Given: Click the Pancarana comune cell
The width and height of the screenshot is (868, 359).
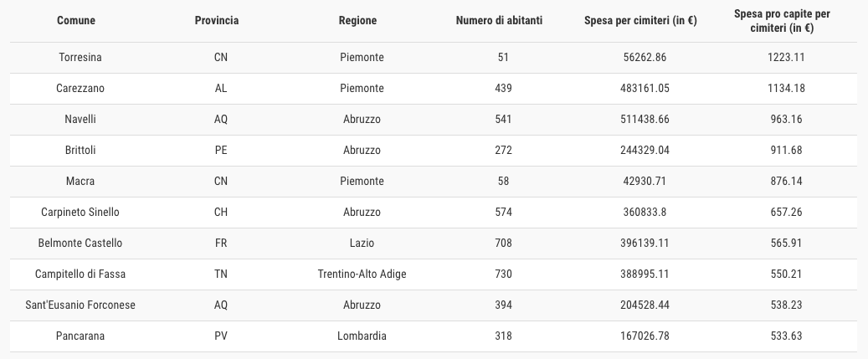Looking at the screenshot, I should [80, 336].
